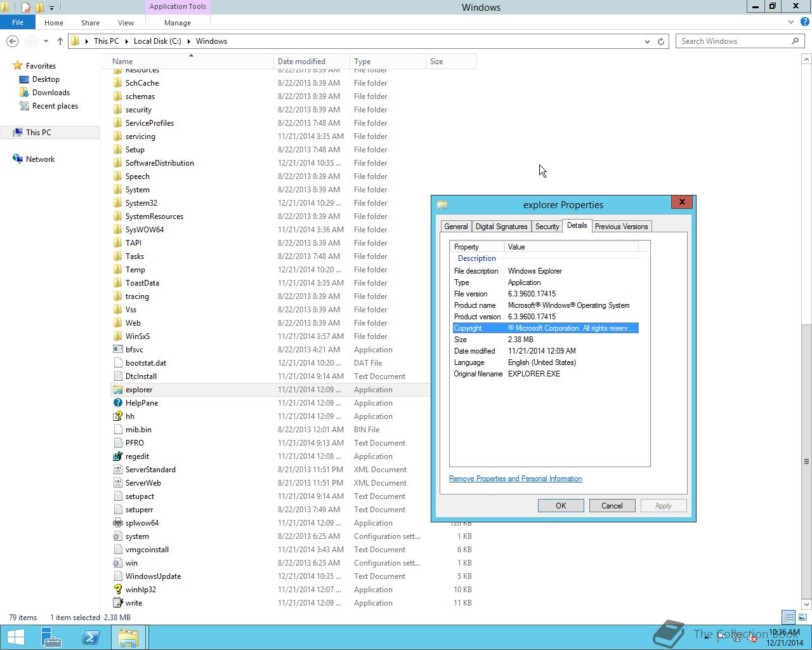Switch to the Previous Versions tab
812x650 pixels.
point(621,227)
